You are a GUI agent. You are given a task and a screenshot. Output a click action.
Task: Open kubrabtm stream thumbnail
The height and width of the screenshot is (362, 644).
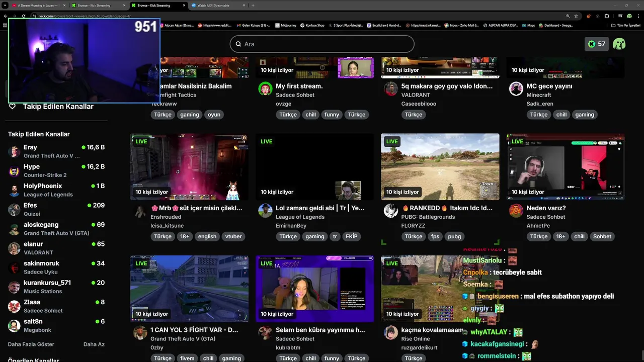coord(314,289)
